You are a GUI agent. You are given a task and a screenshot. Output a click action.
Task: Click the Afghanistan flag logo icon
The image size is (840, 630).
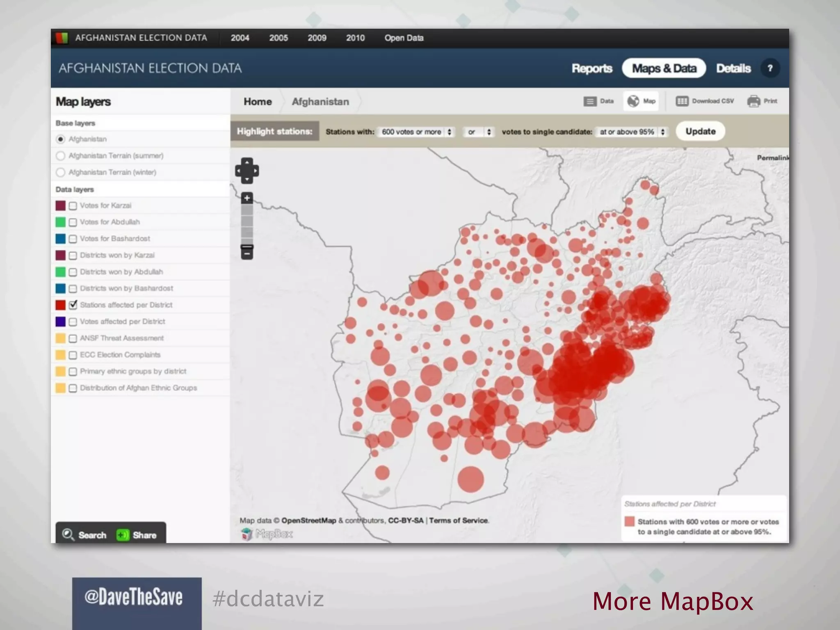(62, 38)
